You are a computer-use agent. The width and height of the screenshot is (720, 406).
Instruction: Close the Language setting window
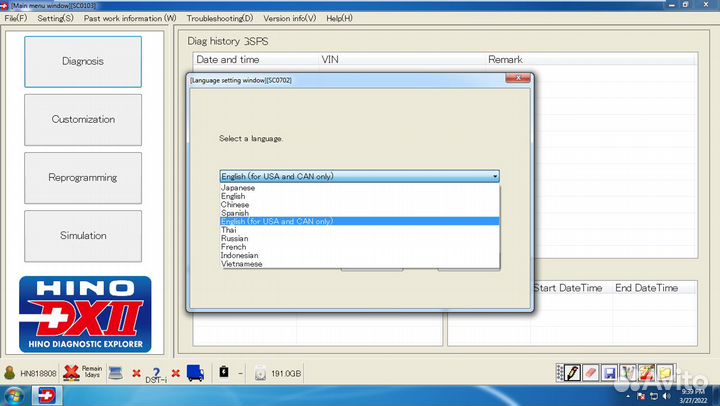coord(517,79)
